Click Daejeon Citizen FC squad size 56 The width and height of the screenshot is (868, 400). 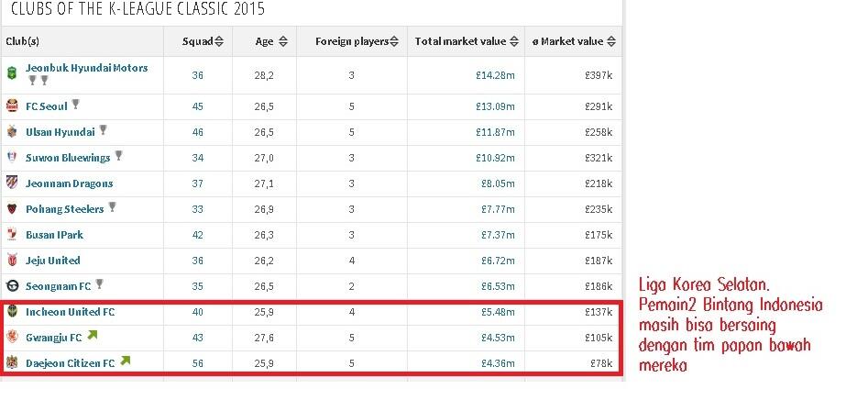click(x=198, y=363)
